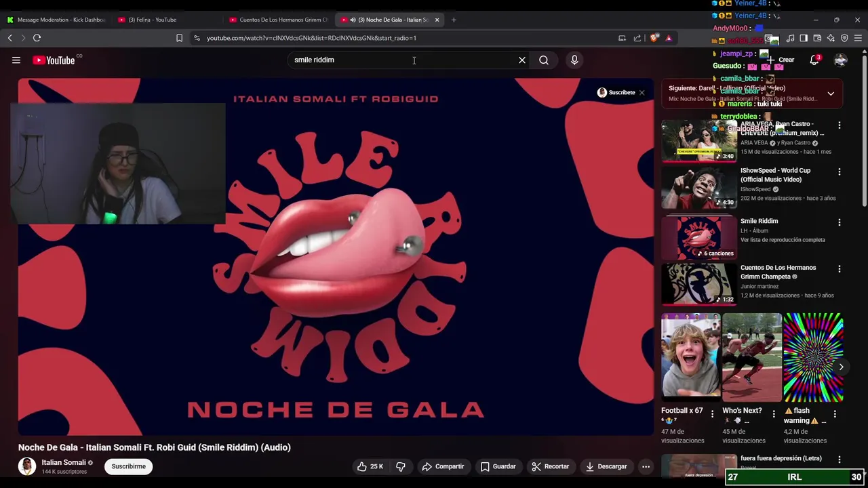This screenshot has height=488, width=868.
Task: Switch to Message Moderation Kick Dashboard tab
Action: (x=56, y=20)
